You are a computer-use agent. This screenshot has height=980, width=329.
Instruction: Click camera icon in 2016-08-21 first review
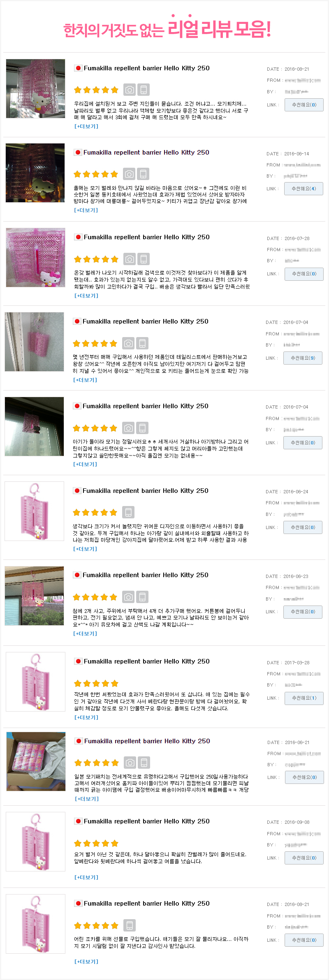[x=130, y=90]
